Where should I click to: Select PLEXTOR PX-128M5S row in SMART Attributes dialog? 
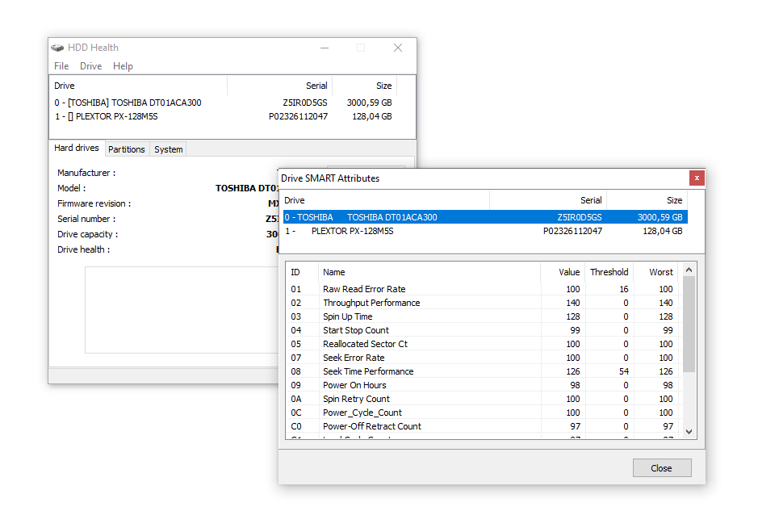(x=485, y=231)
